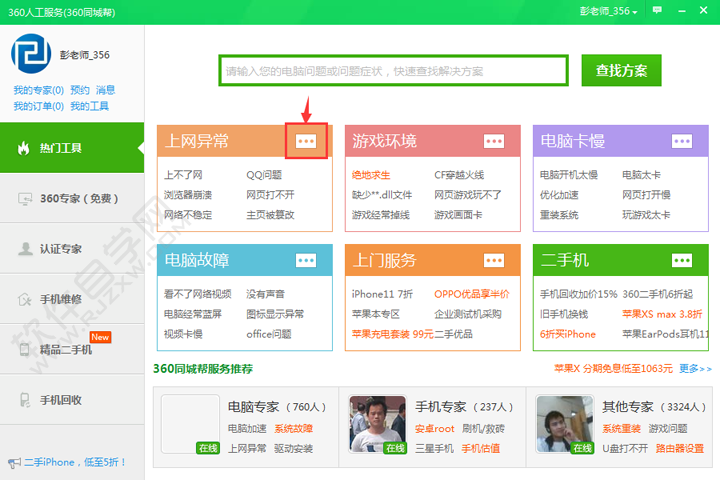Viewport: 720px width, 480px height.
Task: Select 游戏经常掉线 entry
Action: point(381,215)
